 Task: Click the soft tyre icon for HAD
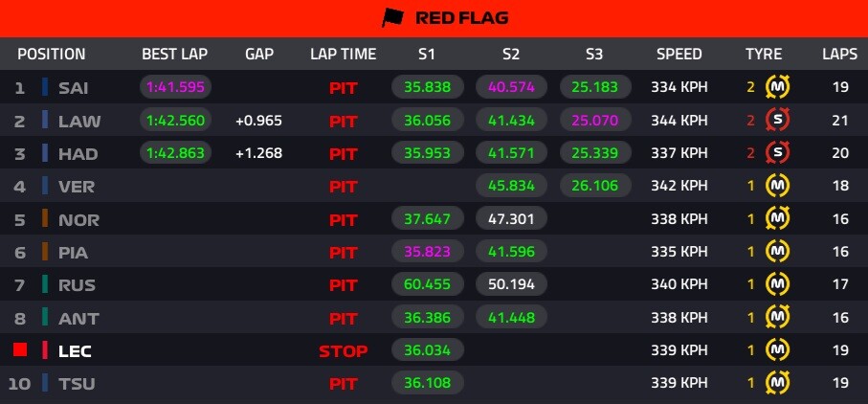pyautogui.click(x=779, y=153)
